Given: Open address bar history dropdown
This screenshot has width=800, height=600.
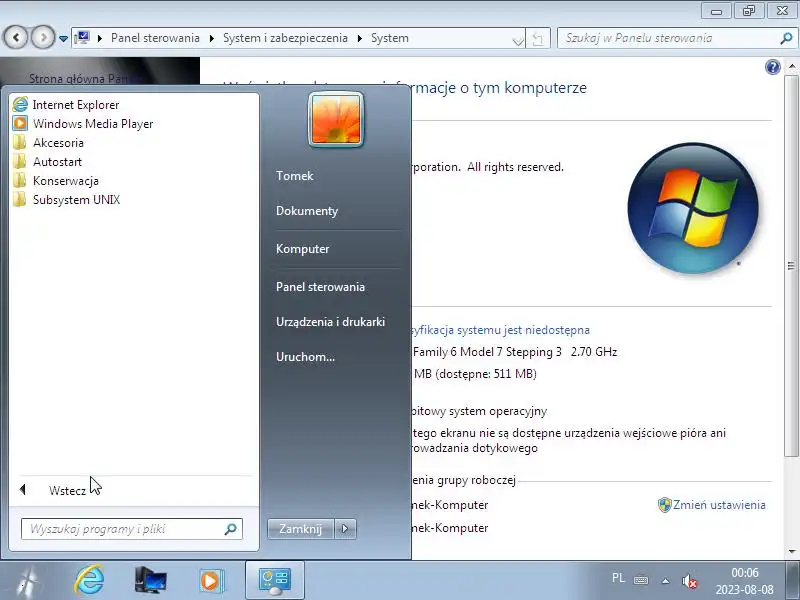Looking at the screenshot, I should 518,40.
